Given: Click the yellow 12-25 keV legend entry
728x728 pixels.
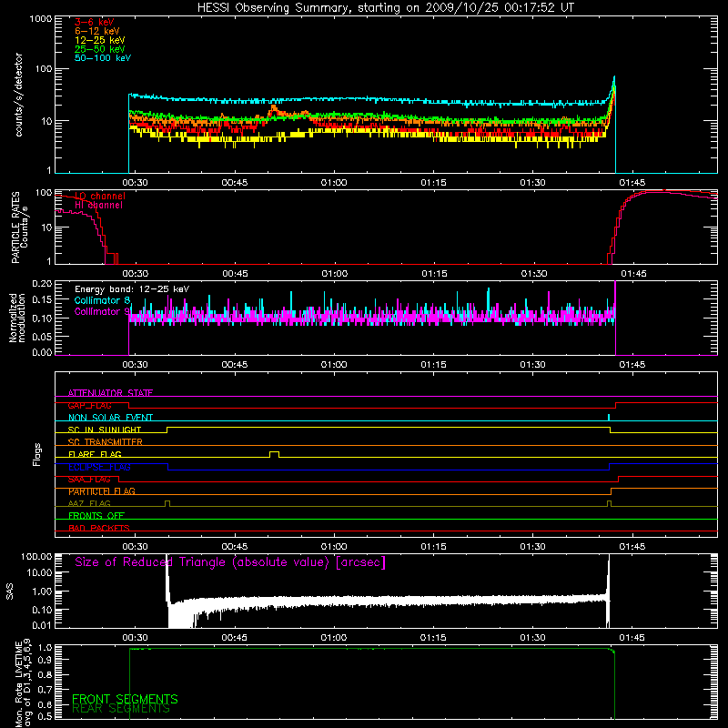Looking at the screenshot, I should point(99,40).
